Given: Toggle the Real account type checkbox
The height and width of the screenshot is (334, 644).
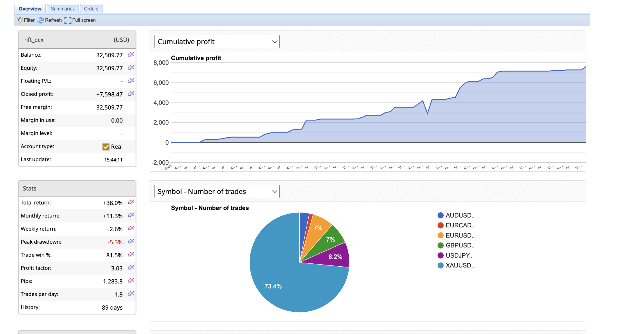Looking at the screenshot, I should (106, 147).
